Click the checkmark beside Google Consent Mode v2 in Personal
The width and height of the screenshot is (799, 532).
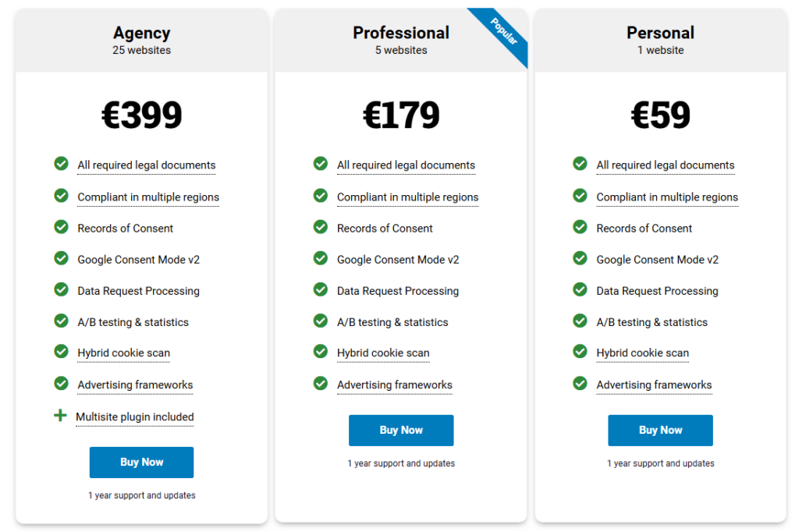pos(580,259)
